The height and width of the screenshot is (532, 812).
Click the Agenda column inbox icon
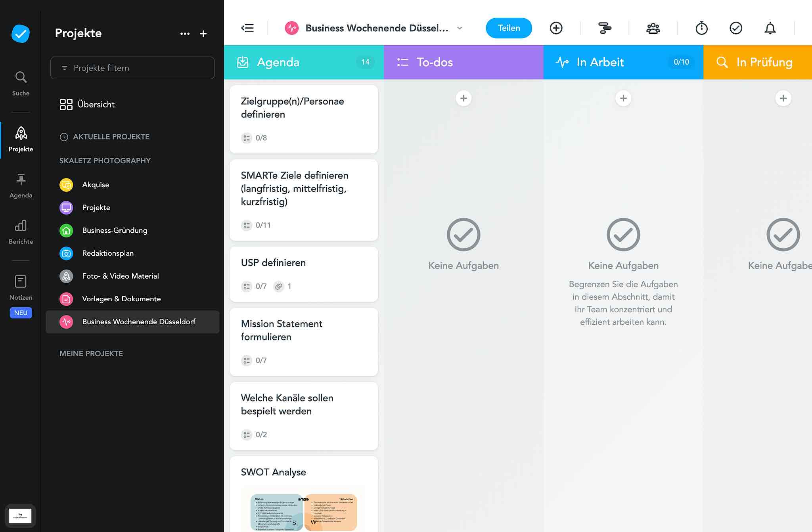click(x=243, y=62)
